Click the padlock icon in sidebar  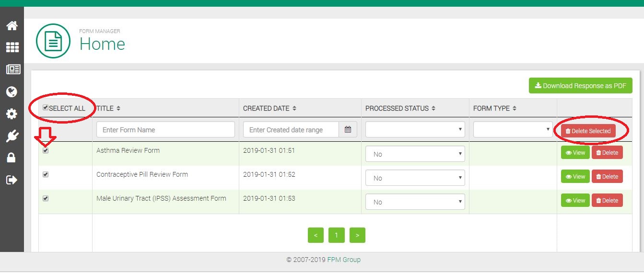tap(12, 158)
